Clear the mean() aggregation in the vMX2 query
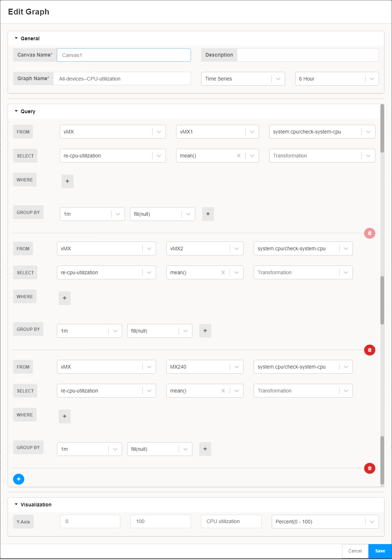This screenshot has width=392, height=559. pyautogui.click(x=223, y=272)
